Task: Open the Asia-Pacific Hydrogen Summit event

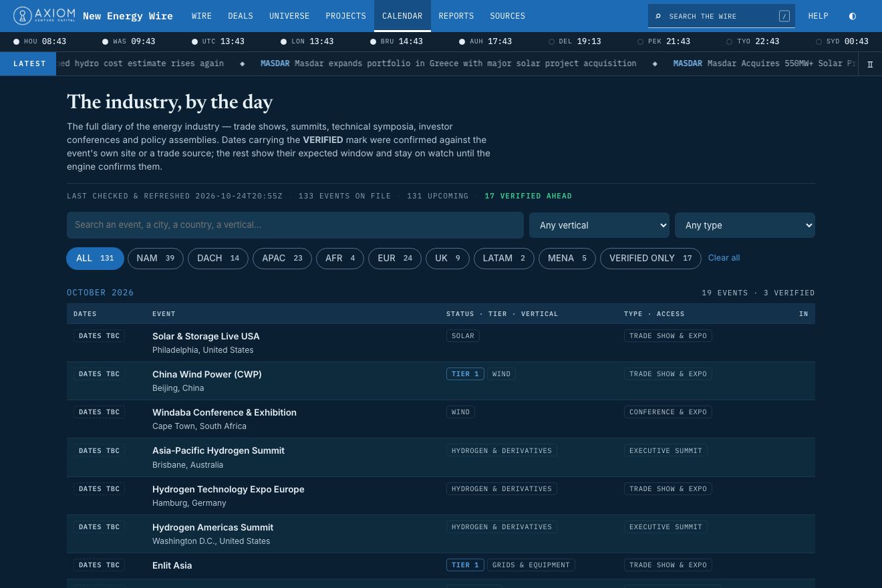Action: click(218, 450)
